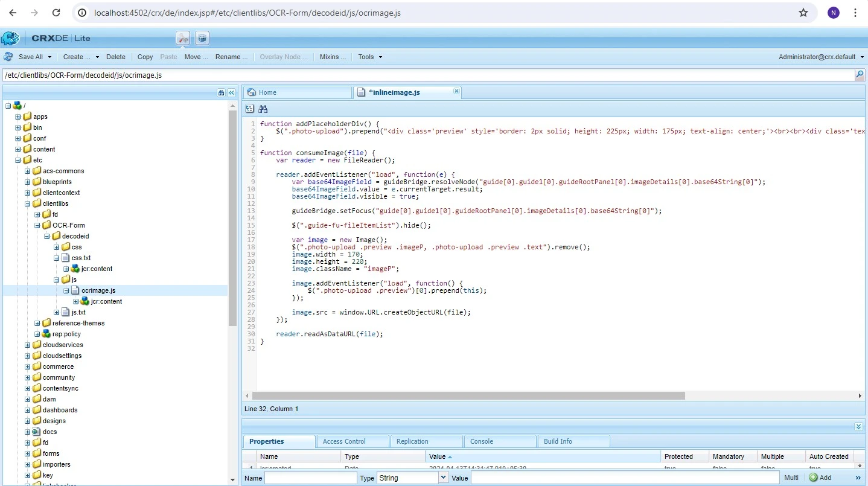Select the reference-themes folder
The image size is (868, 486).
tap(78, 323)
